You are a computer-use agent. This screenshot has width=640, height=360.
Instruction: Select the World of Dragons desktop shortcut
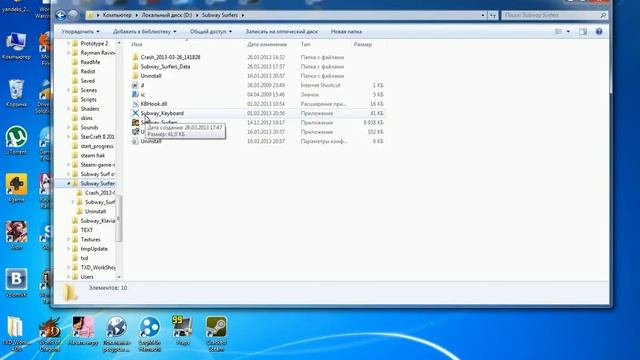coord(49,333)
